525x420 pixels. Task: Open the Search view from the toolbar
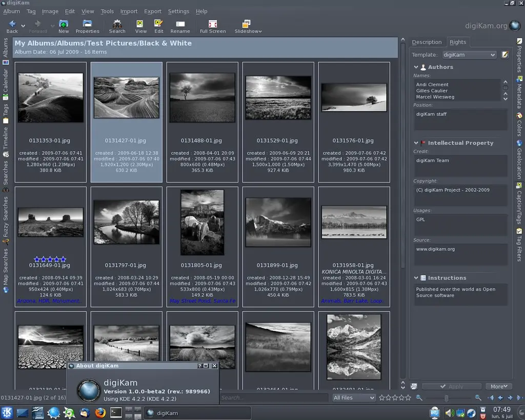click(117, 26)
